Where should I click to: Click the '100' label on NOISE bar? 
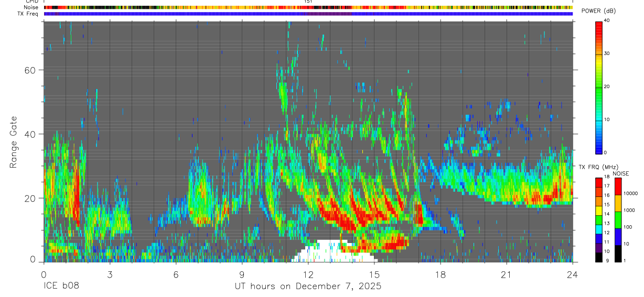pyautogui.click(x=627, y=227)
